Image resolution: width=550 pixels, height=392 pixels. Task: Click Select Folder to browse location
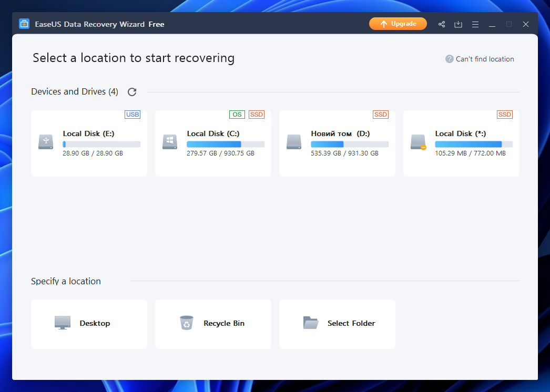pyautogui.click(x=337, y=324)
